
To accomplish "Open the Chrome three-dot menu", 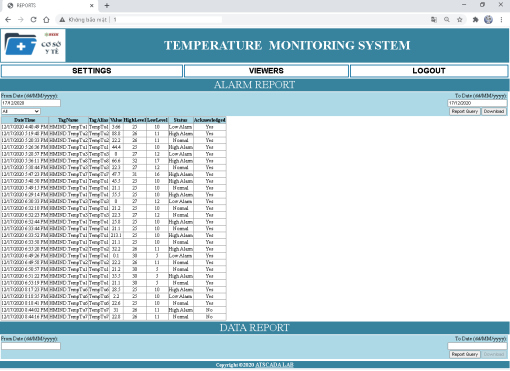I will click(501, 20).
